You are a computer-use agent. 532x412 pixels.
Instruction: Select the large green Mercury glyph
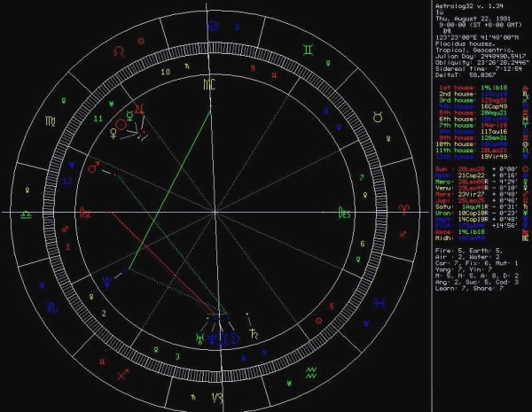pyautogui.click(x=130, y=116)
